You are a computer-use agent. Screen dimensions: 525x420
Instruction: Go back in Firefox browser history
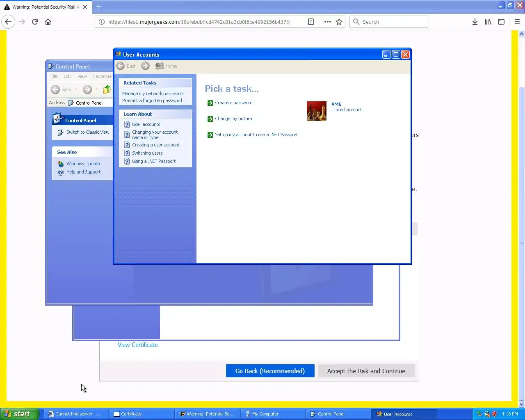coord(8,22)
